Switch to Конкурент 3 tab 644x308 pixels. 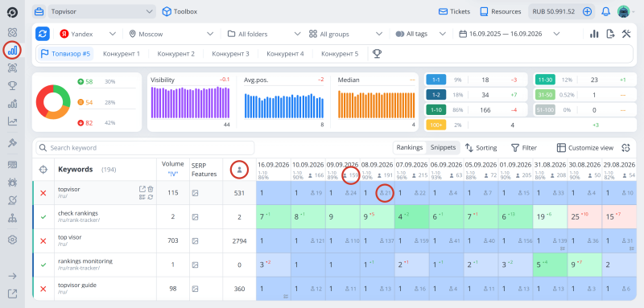(x=230, y=54)
